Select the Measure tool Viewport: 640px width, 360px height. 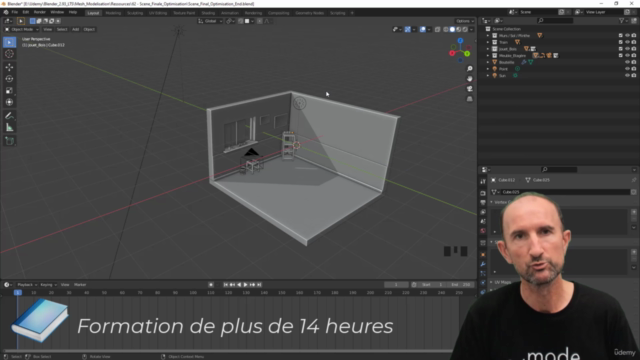click(x=9, y=128)
